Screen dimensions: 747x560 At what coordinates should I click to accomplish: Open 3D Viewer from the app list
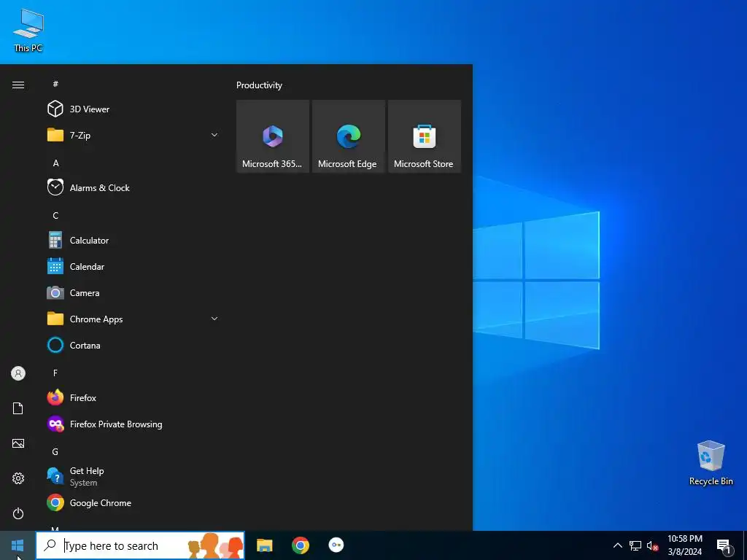[133, 109]
